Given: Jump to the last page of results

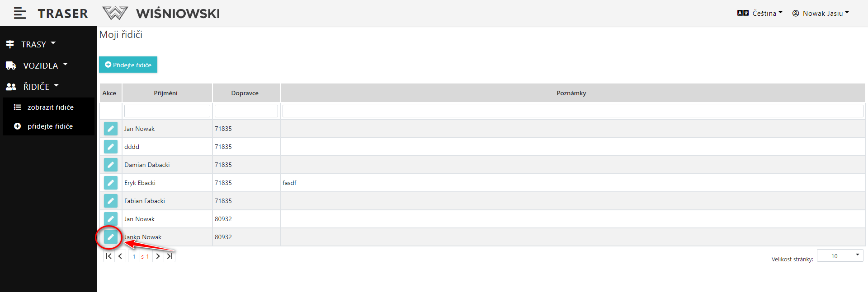Looking at the screenshot, I should pyautogui.click(x=170, y=256).
